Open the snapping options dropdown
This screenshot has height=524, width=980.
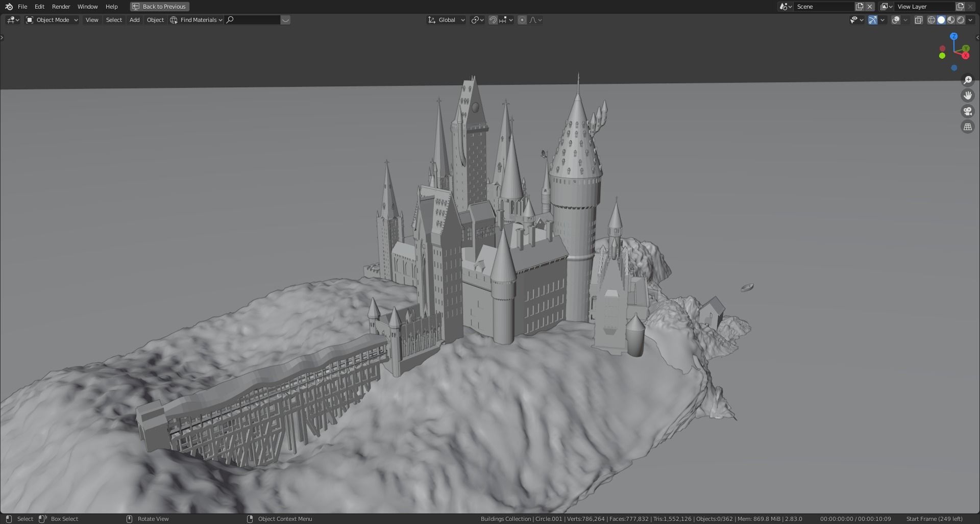(506, 20)
